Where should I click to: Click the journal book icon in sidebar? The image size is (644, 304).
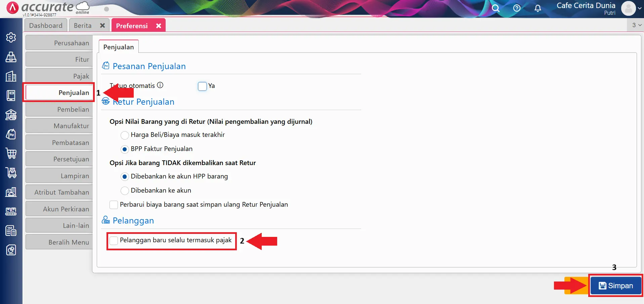[x=11, y=95]
